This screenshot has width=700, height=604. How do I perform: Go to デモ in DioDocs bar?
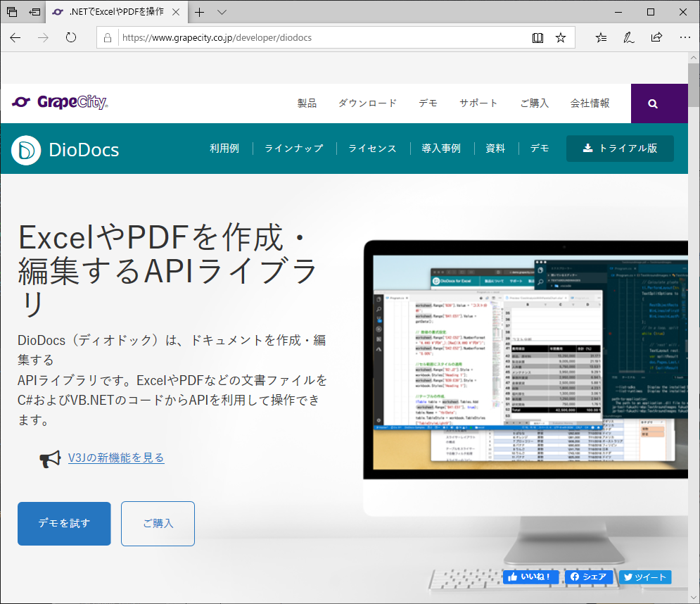540,149
